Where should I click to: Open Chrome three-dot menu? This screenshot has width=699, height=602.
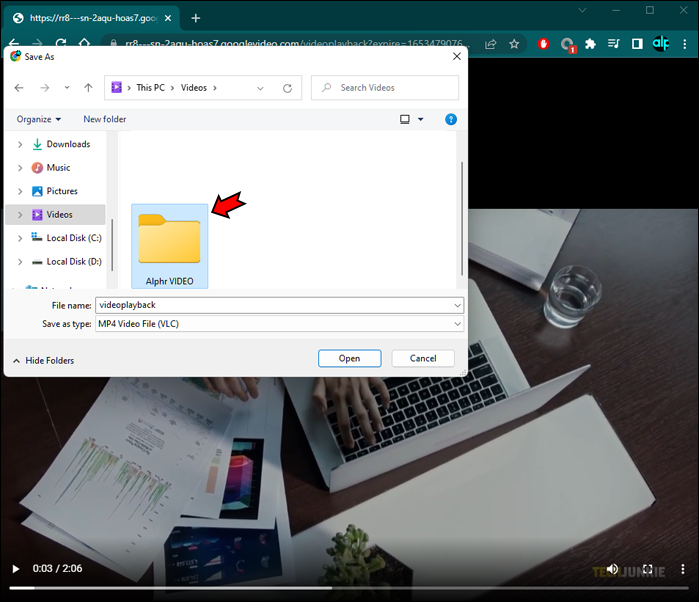point(685,44)
